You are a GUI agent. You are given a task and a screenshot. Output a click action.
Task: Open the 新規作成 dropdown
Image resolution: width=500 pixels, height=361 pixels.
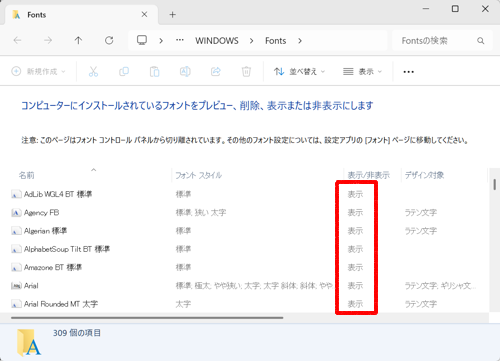click(x=38, y=71)
